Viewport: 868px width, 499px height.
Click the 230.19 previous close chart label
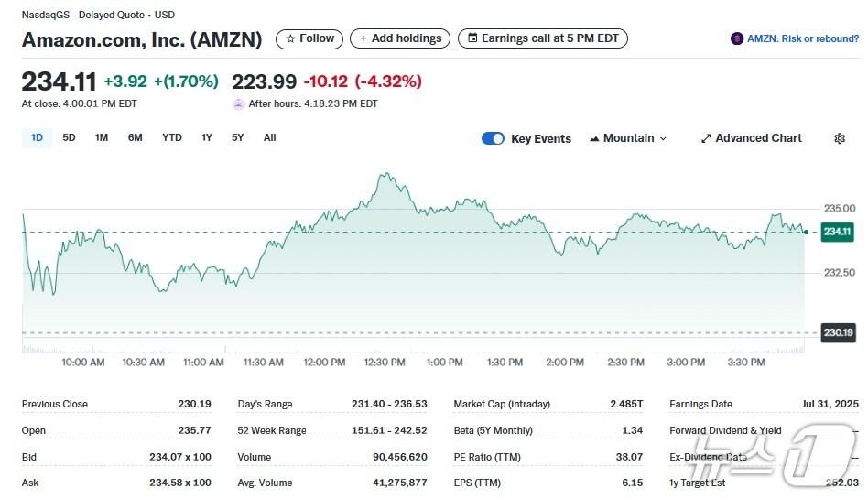click(x=838, y=332)
